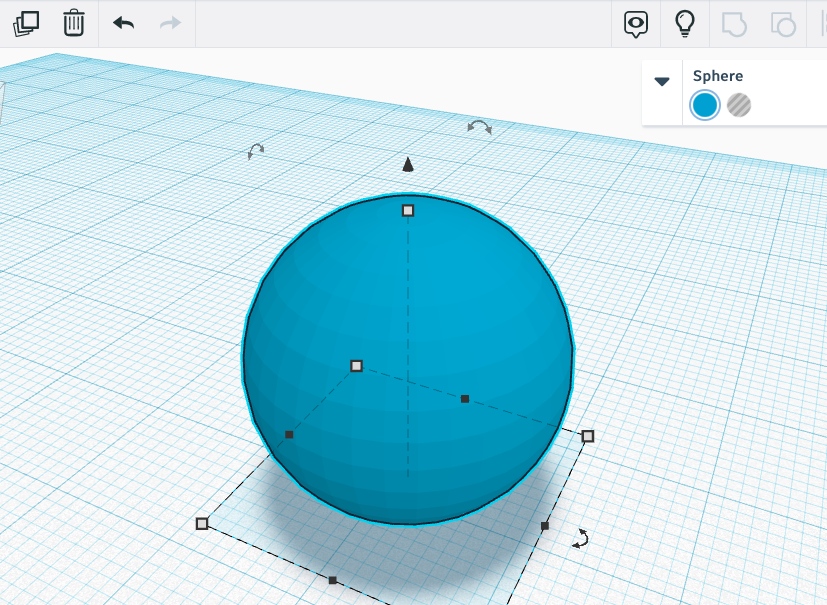The height and width of the screenshot is (605, 827).
Task: Show hidden objects with the lightbulb icon
Action: coord(684,23)
